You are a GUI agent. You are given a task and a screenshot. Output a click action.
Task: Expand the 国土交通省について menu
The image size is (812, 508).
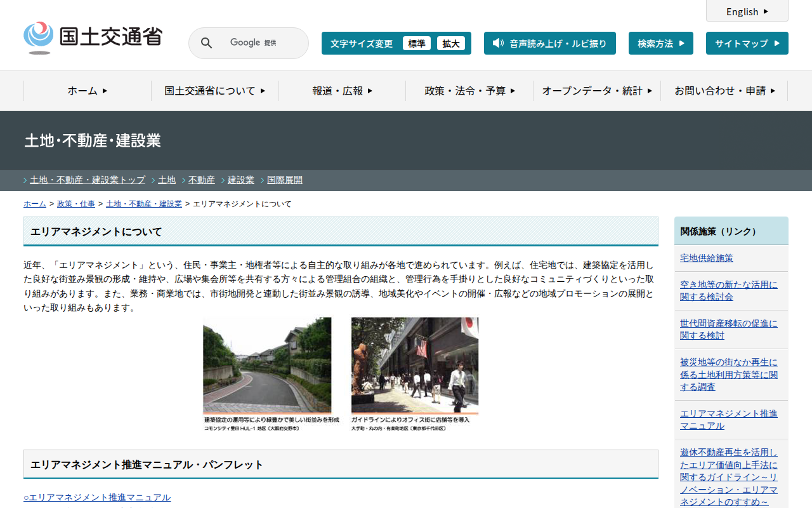(214, 91)
